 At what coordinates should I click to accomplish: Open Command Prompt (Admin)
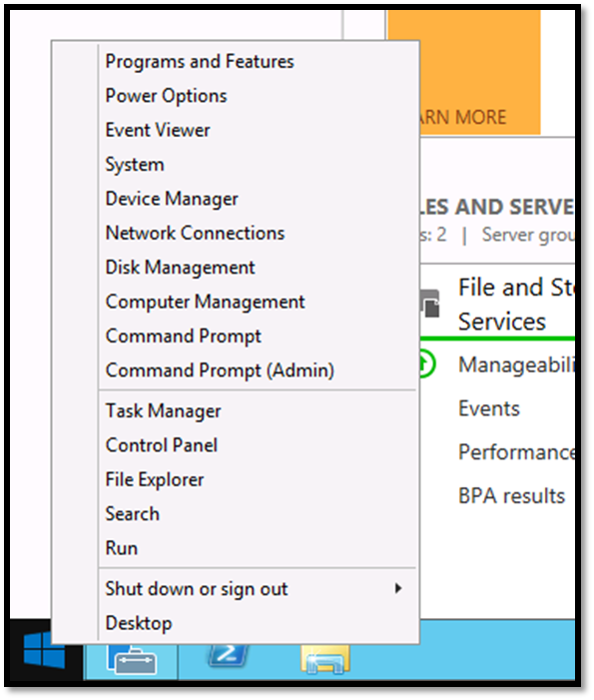tap(220, 370)
